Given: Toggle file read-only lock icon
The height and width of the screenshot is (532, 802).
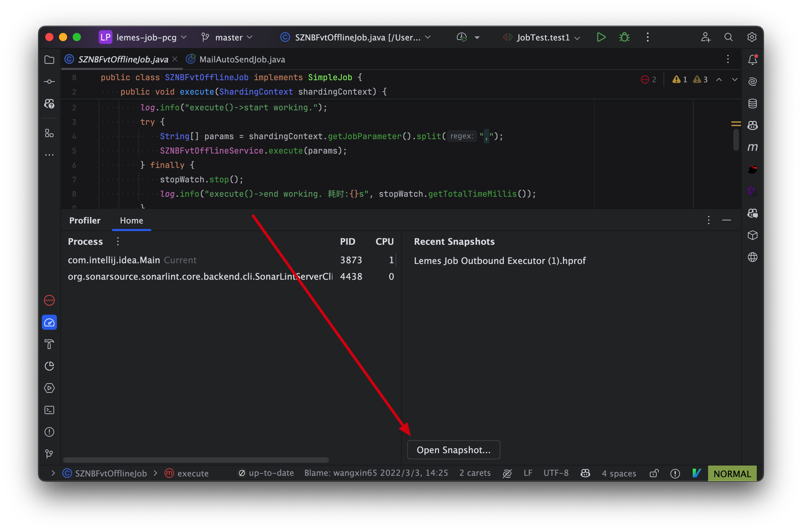Looking at the screenshot, I should click(654, 473).
